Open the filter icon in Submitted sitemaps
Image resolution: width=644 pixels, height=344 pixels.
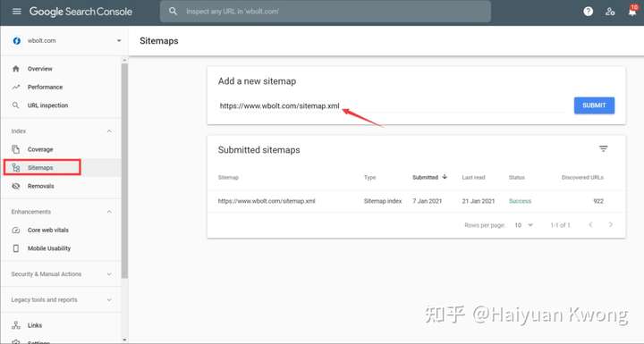(x=603, y=148)
